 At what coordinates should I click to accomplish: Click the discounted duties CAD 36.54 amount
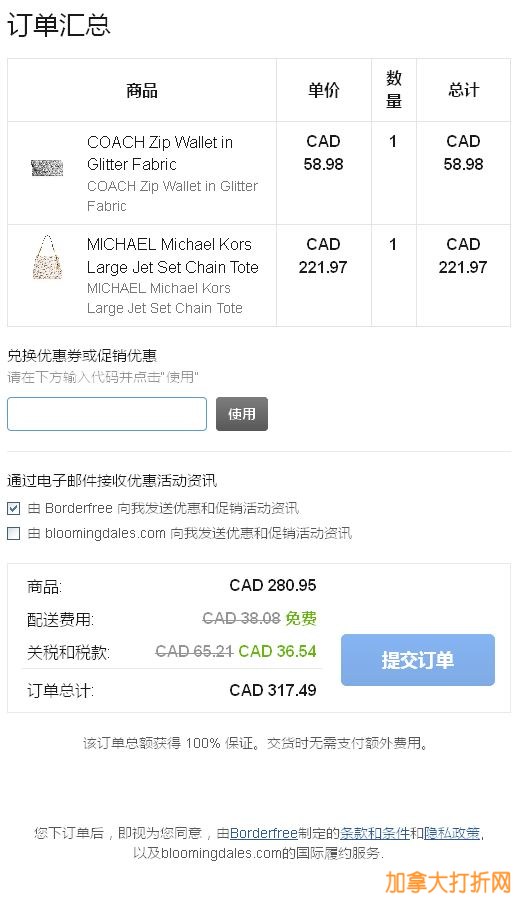coord(277,651)
